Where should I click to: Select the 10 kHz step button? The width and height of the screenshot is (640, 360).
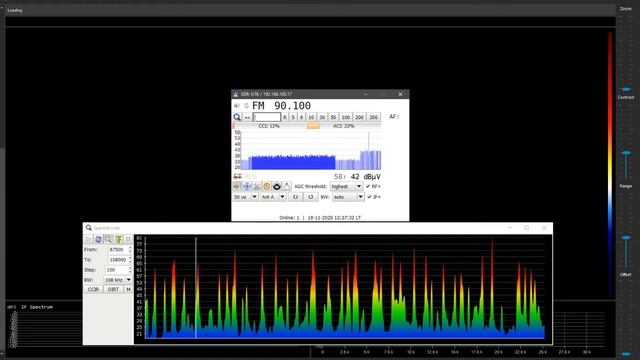click(311, 117)
